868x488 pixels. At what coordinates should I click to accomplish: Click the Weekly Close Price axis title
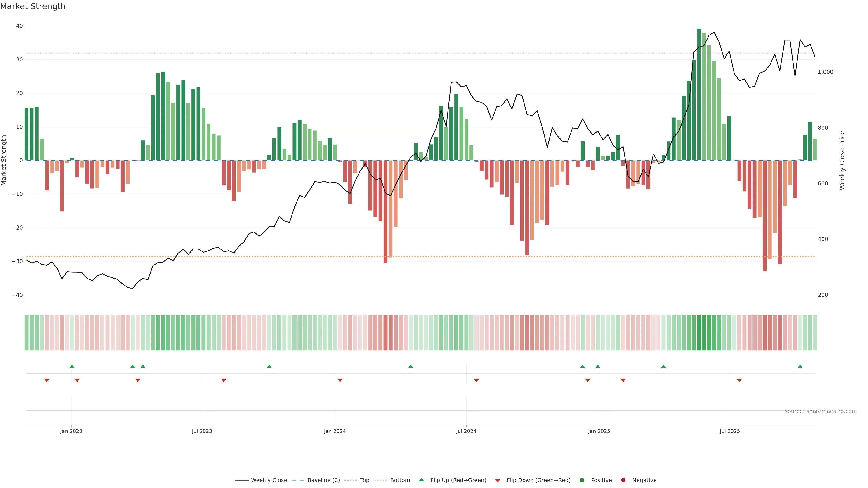pyautogui.click(x=842, y=160)
